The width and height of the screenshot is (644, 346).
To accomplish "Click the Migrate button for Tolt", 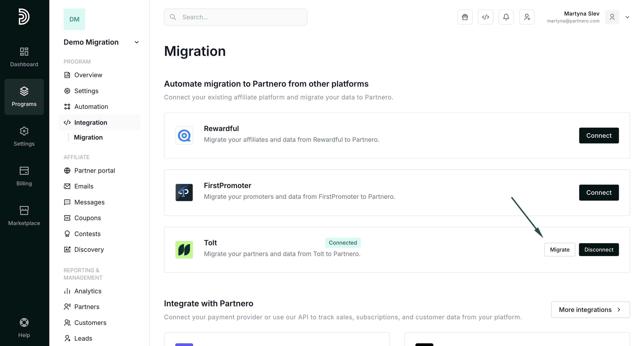I will tap(560, 249).
